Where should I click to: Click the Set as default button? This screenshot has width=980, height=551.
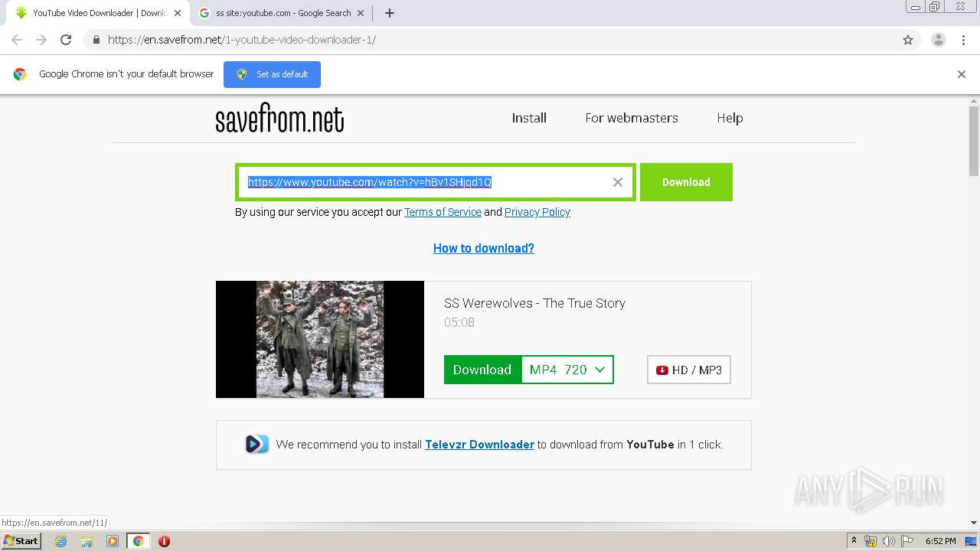[x=272, y=74]
